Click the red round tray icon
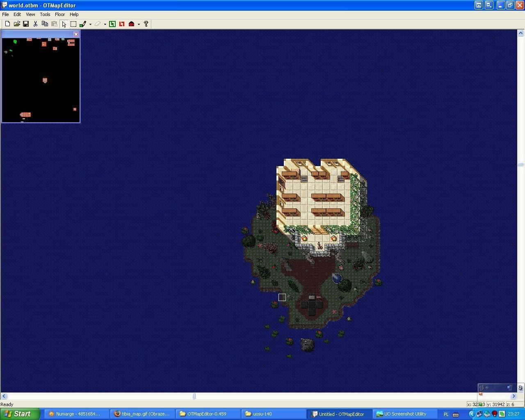The height and width of the screenshot is (420, 525). [x=494, y=414]
